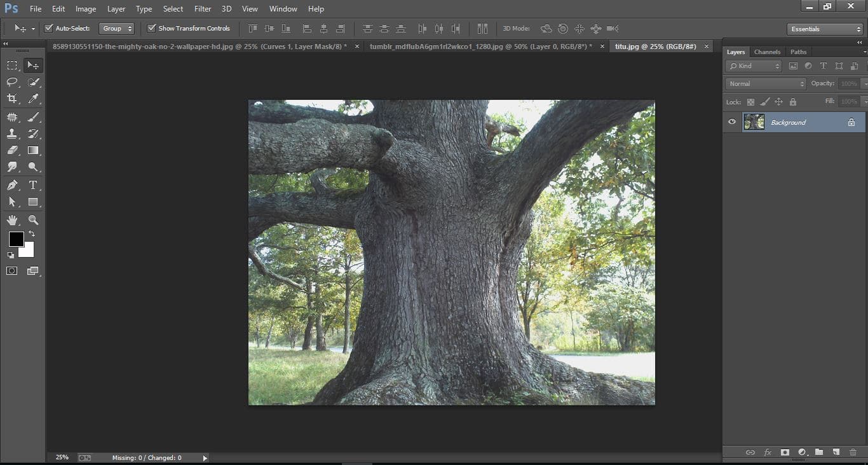Activate the Brush tool
Image resolution: width=868 pixels, height=465 pixels.
[x=34, y=116]
